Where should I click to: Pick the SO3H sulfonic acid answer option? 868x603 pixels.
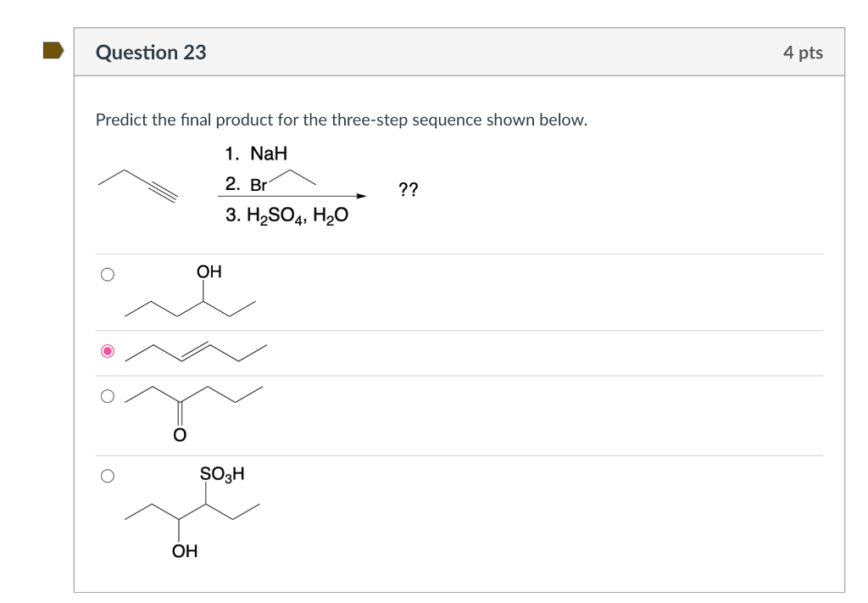[x=108, y=476]
